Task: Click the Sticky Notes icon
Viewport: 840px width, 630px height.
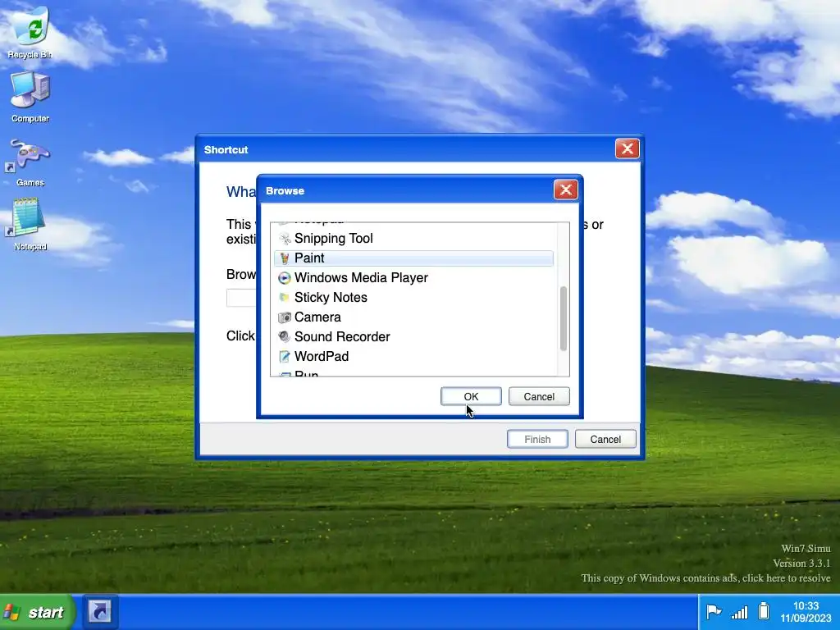Action: (285, 297)
